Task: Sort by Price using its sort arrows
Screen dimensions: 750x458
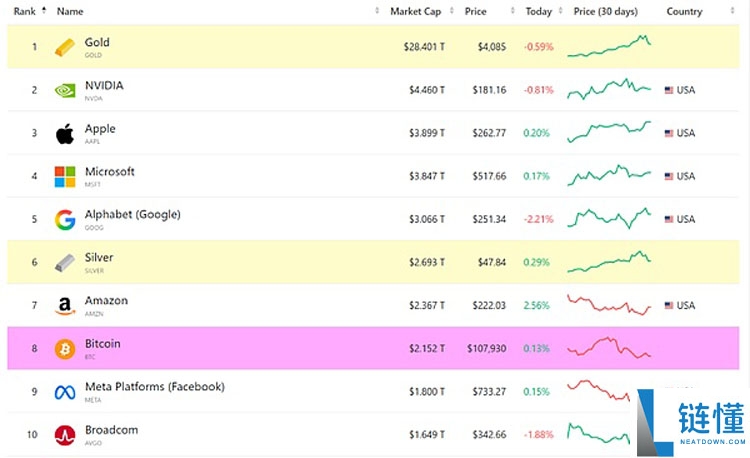Action: point(512,11)
